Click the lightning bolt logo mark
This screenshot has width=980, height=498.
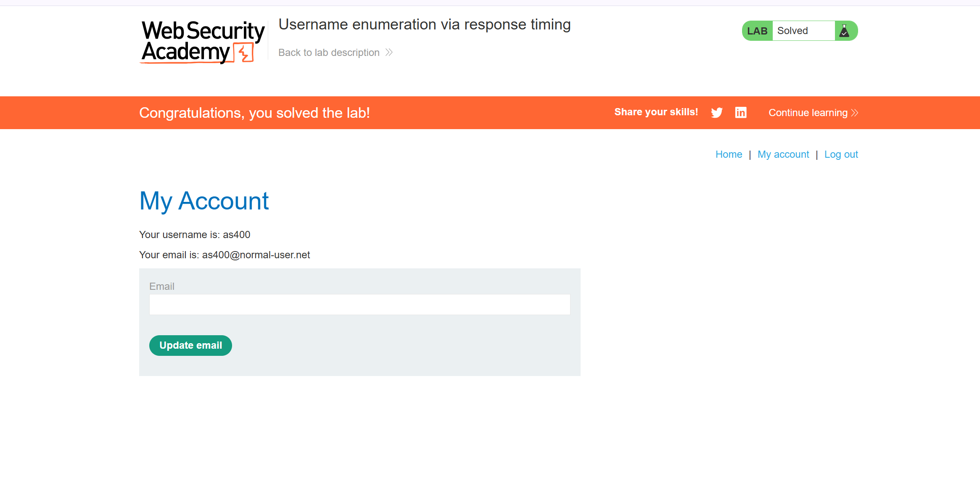243,53
